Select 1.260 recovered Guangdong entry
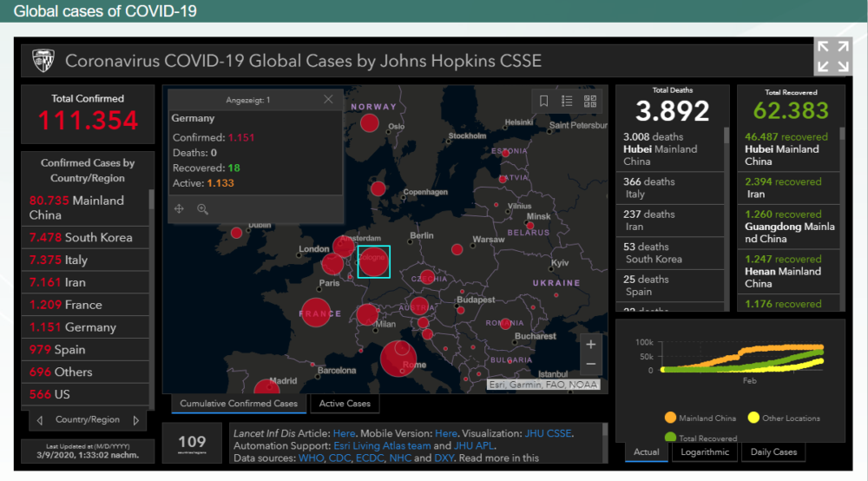The height and width of the screenshot is (481, 868). click(788, 227)
